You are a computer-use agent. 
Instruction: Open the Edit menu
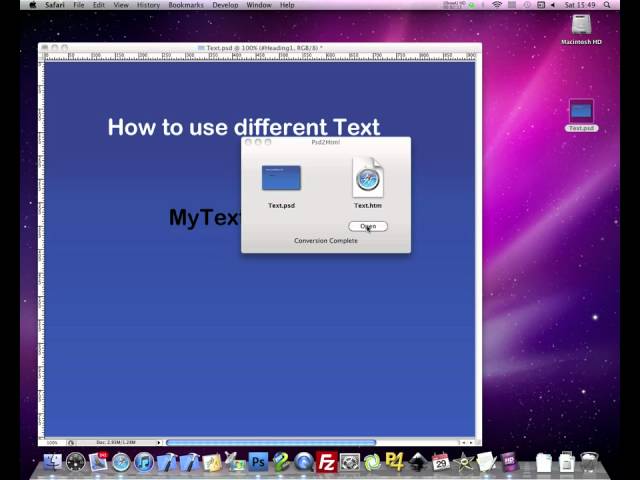pos(98,5)
